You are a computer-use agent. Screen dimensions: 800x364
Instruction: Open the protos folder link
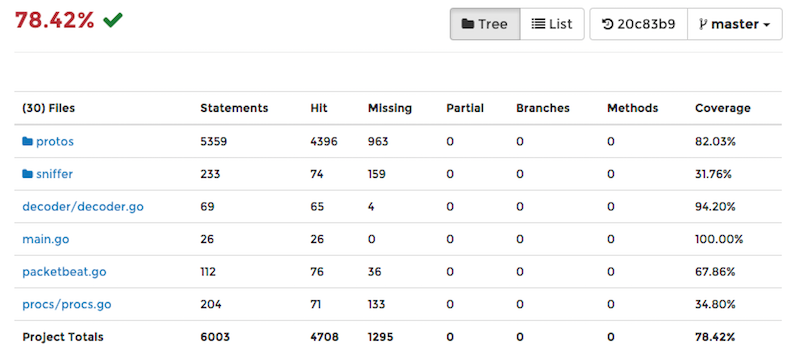tap(55, 141)
